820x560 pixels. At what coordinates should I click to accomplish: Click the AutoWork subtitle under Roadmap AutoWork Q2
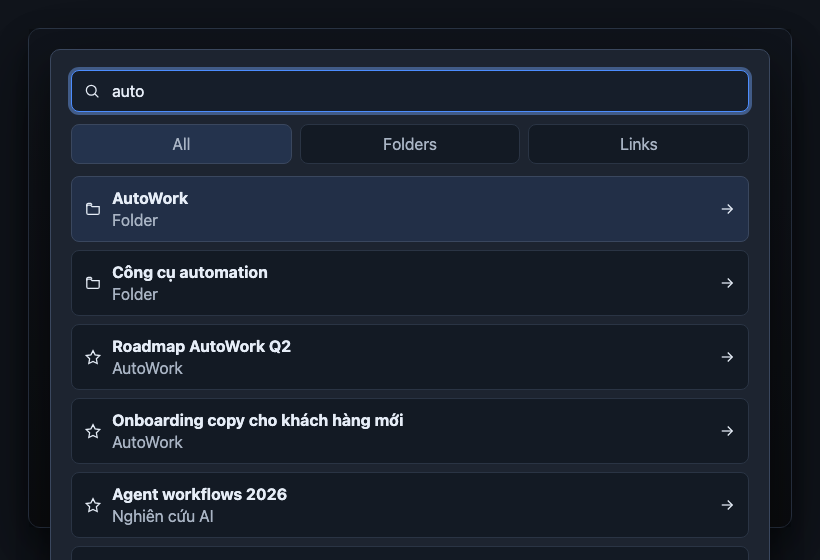point(147,369)
